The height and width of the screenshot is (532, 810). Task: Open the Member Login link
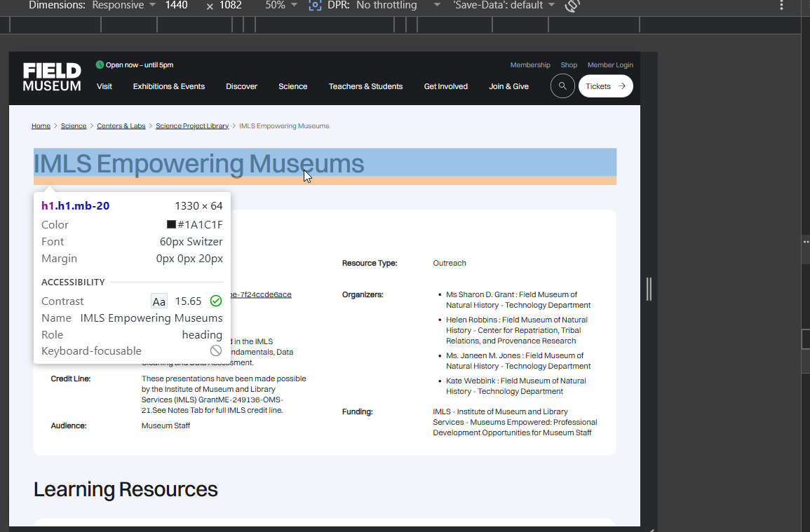click(610, 65)
